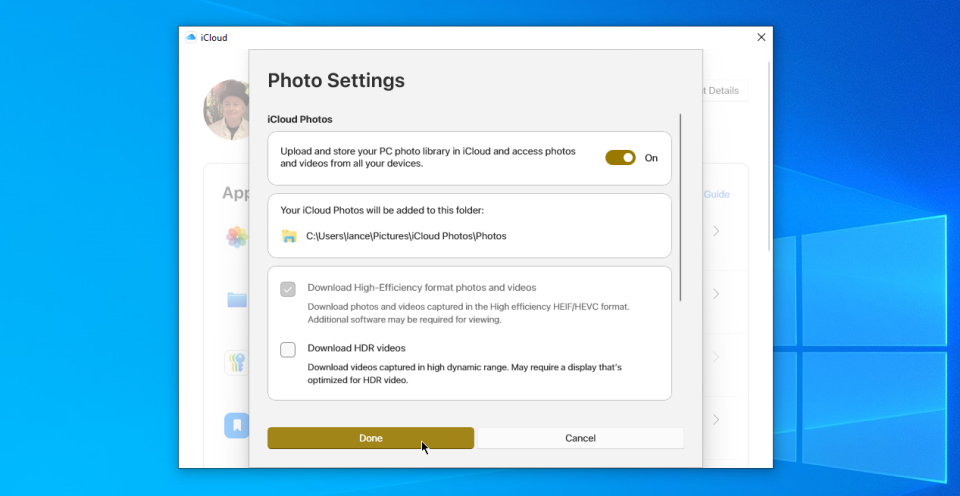
Task: Expand the chevron in the Photos row
Action: [716, 232]
